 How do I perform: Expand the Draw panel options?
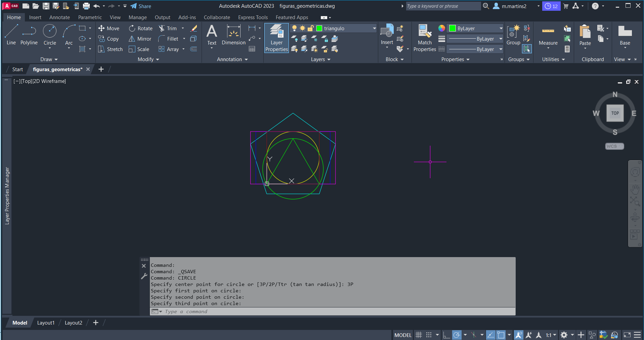pos(49,59)
